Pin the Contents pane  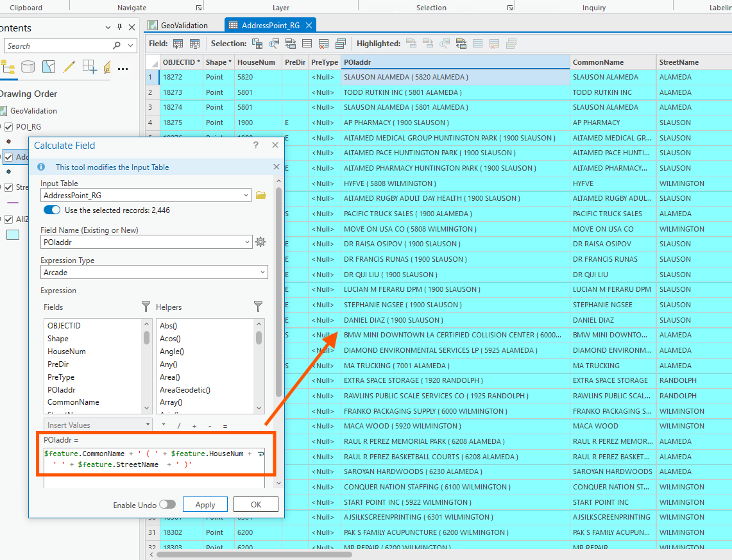pos(119,27)
